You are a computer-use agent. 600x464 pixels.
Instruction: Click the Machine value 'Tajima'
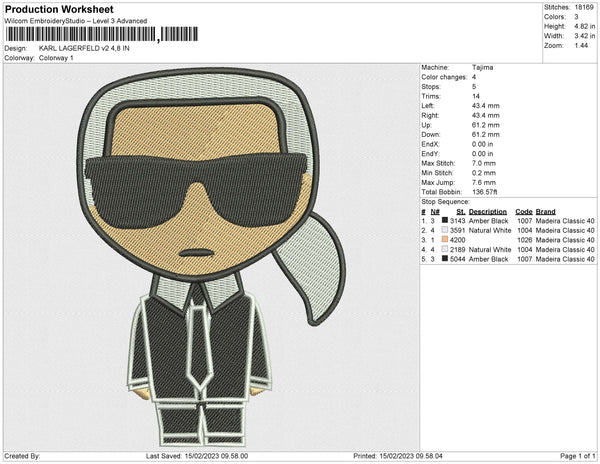tap(483, 67)
